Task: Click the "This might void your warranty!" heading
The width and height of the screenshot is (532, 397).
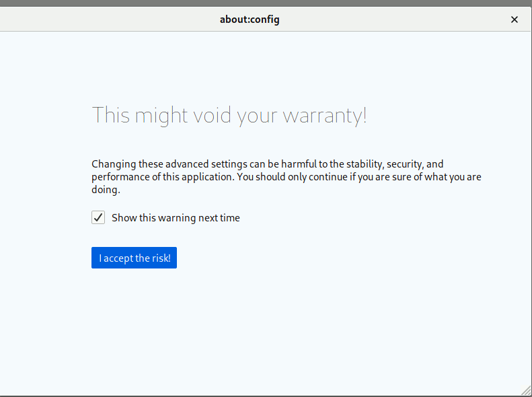Action: point(229,115)
